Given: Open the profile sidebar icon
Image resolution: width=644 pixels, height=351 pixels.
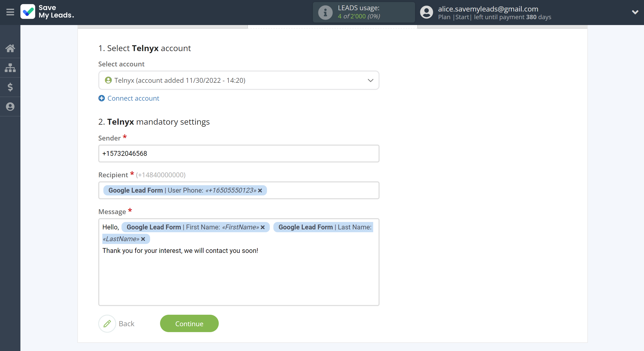Looking at the screenshot, I should pos(10,107).
